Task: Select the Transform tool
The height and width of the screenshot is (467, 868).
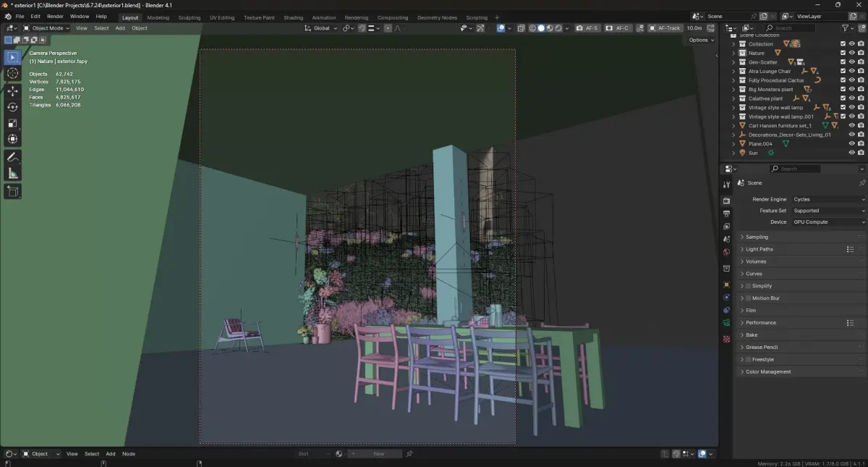Action: (13, 139)
